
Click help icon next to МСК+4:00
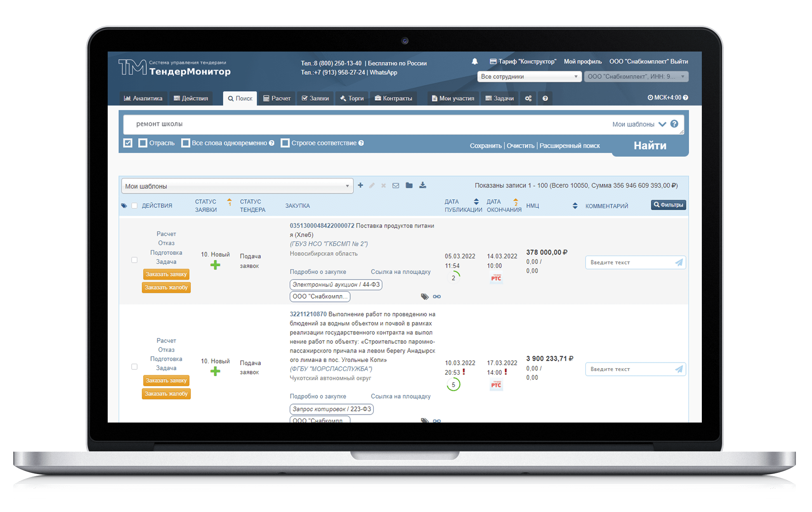[x=685, y=98]
